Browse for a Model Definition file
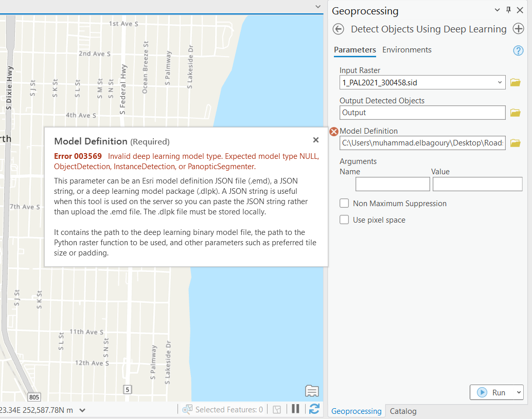 click(516, 143)
